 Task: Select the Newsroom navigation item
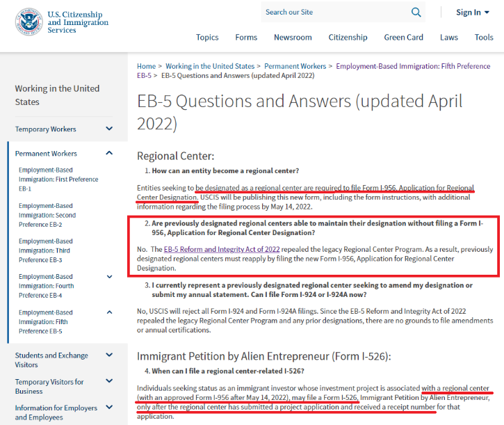point(293,38)
